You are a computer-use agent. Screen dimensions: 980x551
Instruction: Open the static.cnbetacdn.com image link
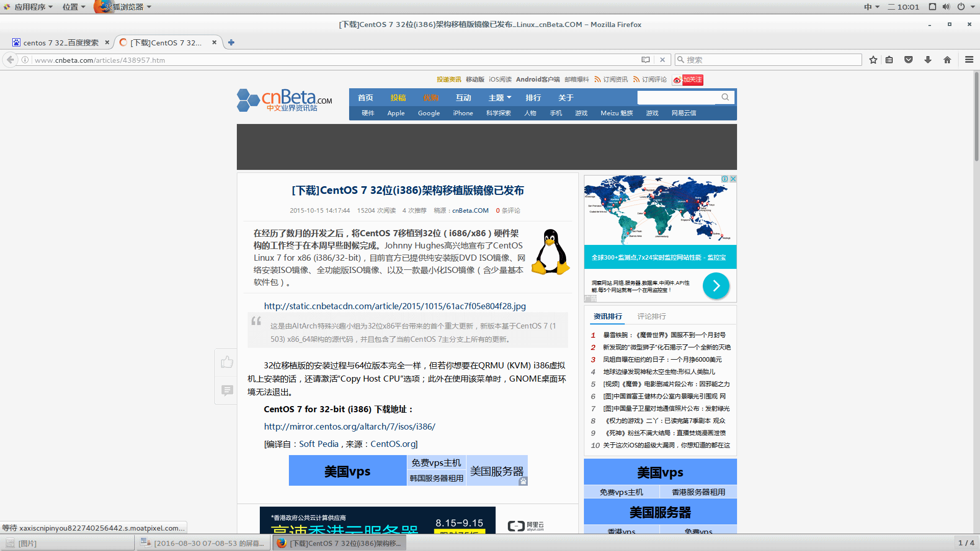coord(395,306)
